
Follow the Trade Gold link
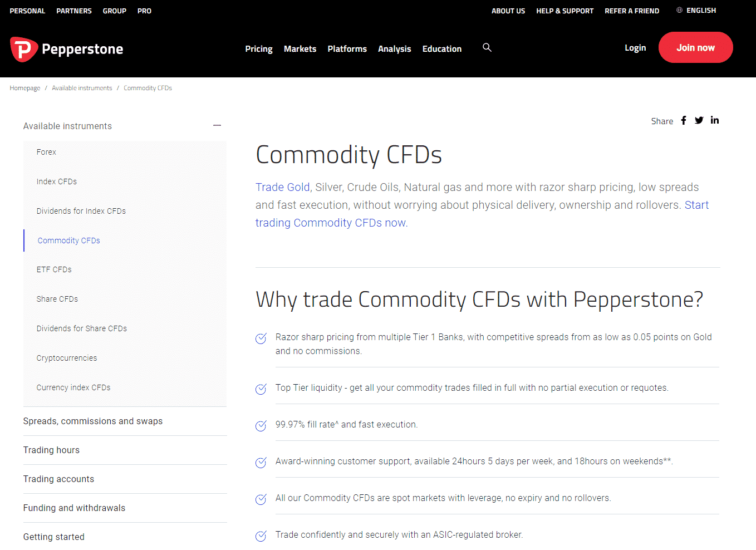pos(283,187)
